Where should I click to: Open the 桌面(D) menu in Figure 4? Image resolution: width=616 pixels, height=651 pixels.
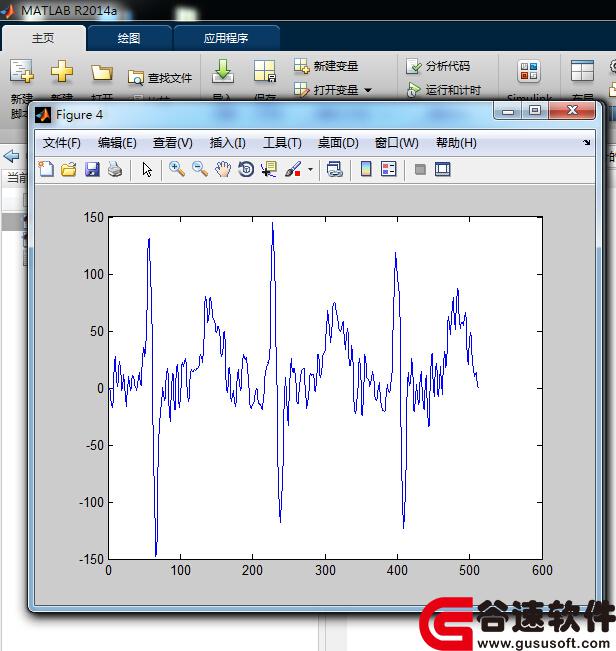tap(338, 143)
